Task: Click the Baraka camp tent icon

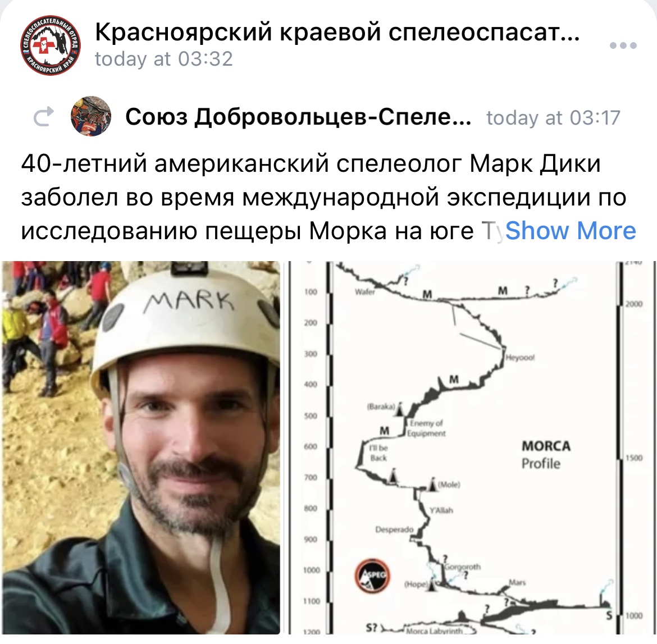Action: click(400, 409)
